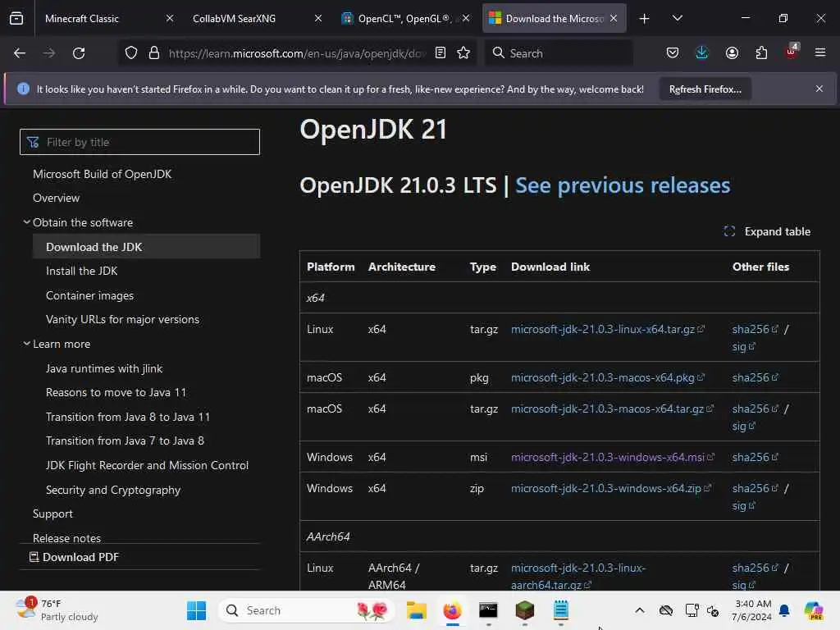
Task: Open the Extensions puzzle icon
Action: coord(761,53)
